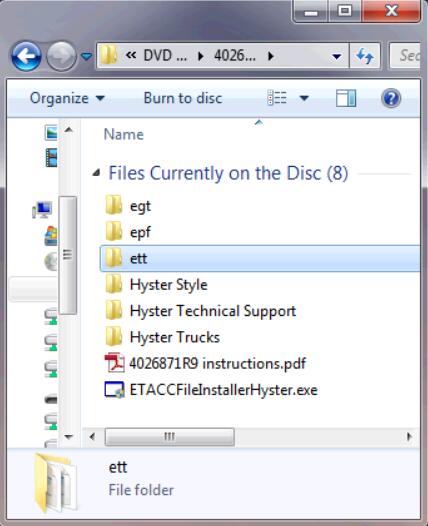Click the removable drive icon in navigation pane
428x526 pixels.
51,399
